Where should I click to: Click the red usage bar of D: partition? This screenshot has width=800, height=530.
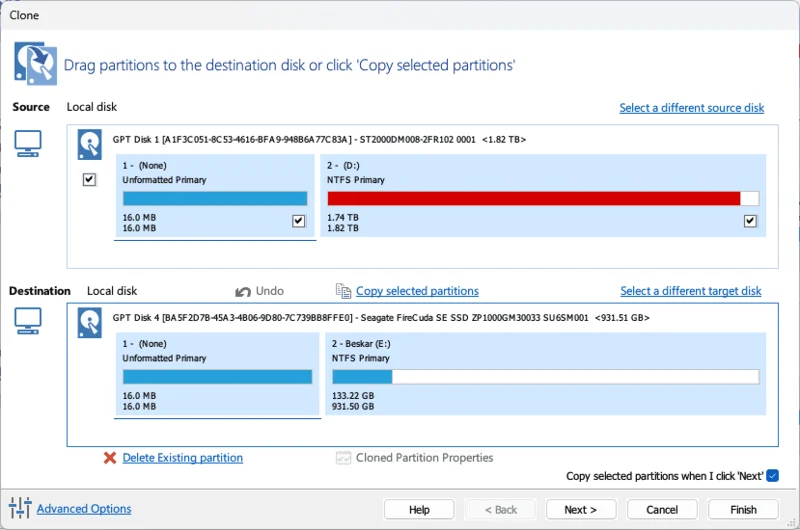coord(533,198)
